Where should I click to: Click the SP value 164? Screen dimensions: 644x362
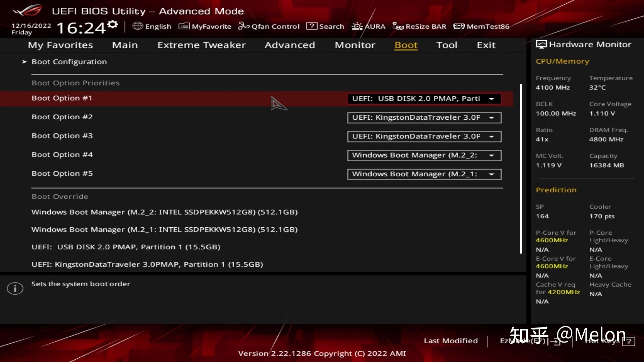pyautogui.click(x=542, y=216)
